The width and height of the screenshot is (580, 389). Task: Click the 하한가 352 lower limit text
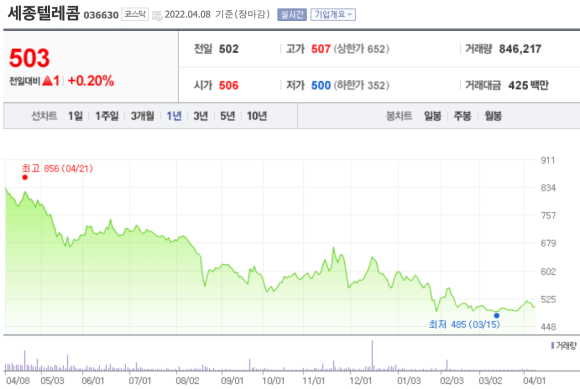361,85
